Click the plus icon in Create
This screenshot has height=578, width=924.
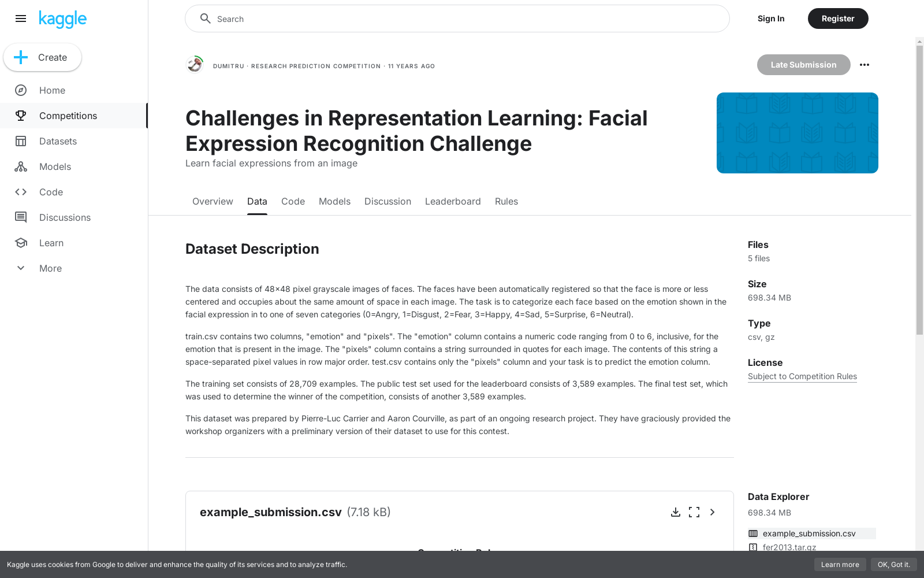coord(21,57)
